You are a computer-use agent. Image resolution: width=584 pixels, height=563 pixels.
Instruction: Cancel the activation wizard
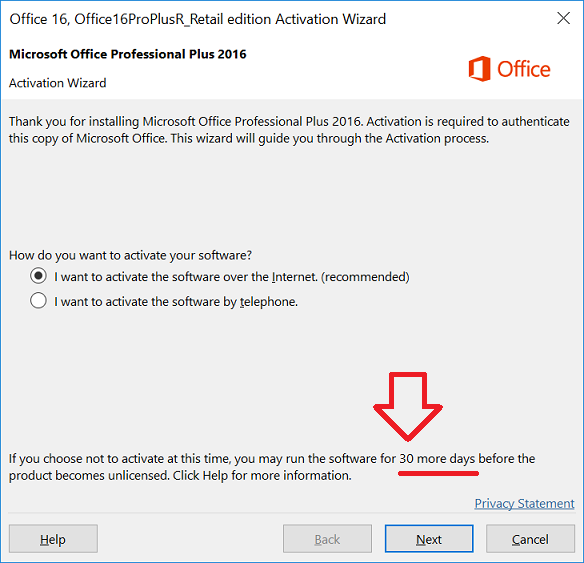[x=530, y=539]
